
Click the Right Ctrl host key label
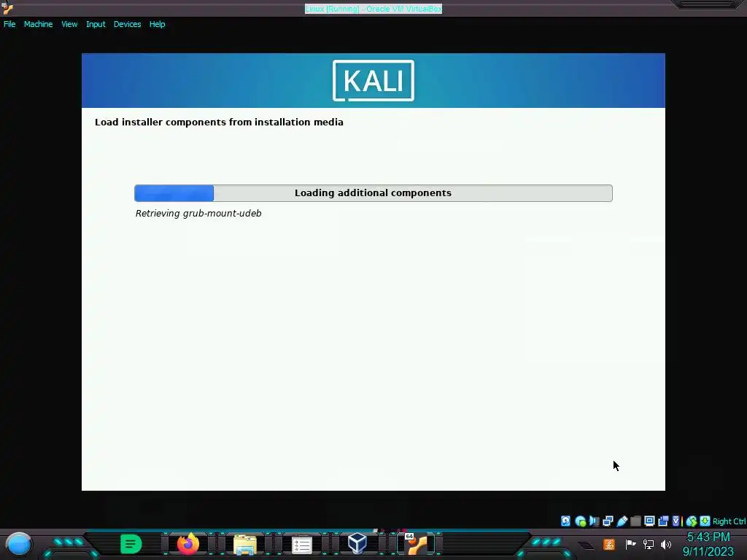(729, 521)
